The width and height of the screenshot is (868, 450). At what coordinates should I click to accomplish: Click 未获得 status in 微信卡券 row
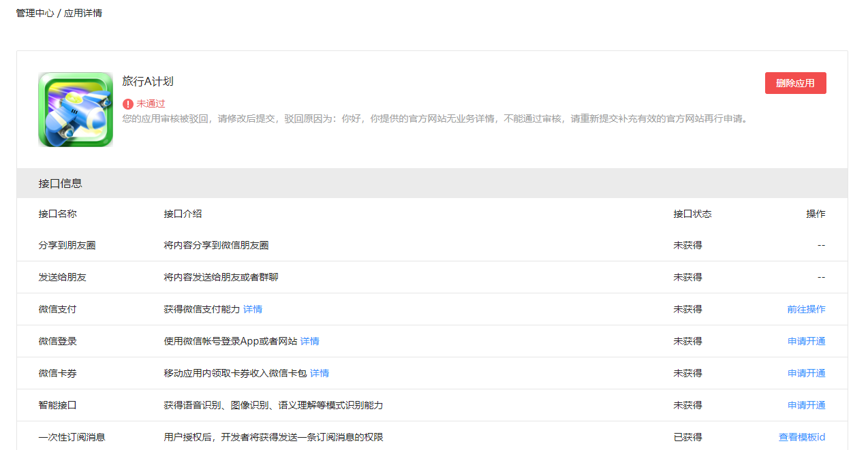(687, 373)
